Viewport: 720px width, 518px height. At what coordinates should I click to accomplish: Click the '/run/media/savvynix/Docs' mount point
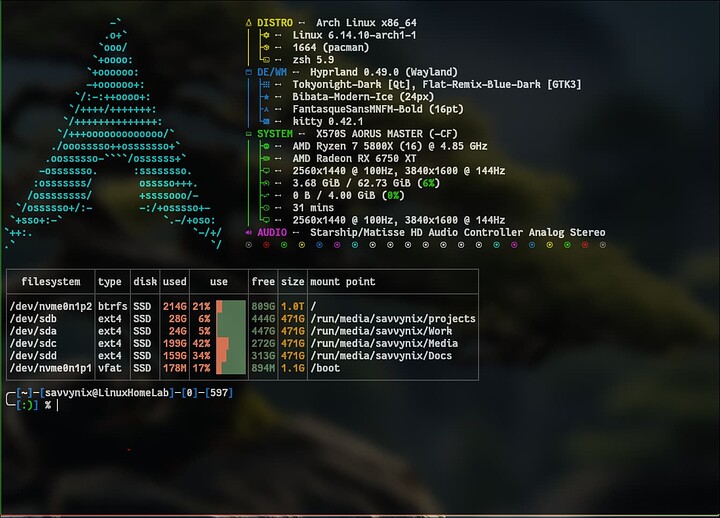381,356
